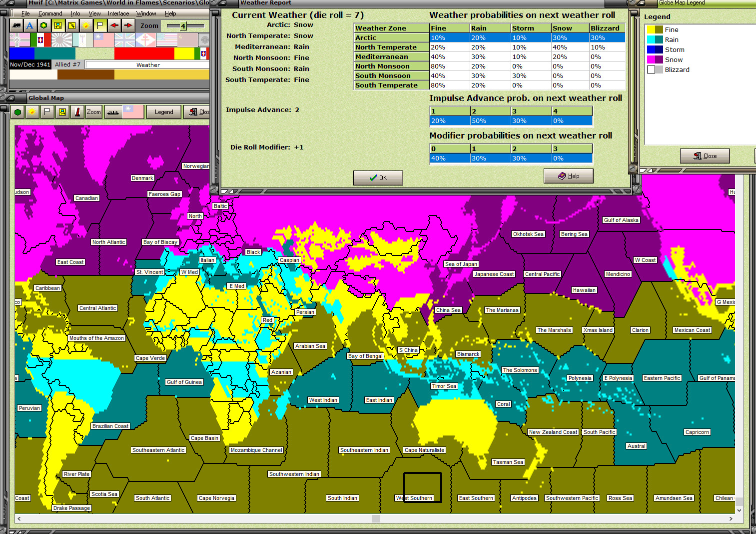Click the Nov/Dec 1941 turn date label
Screen dimensions: 756x534
30,64
